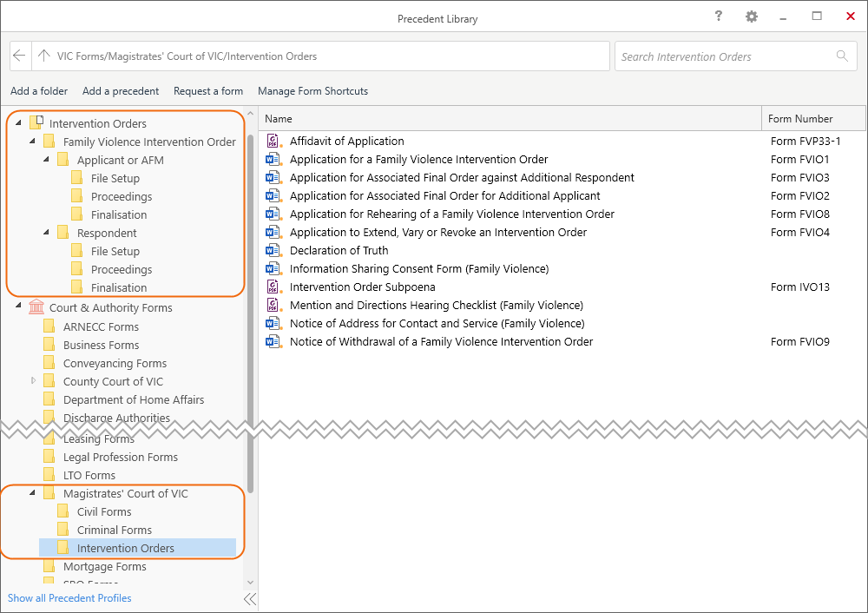Collapse Magistrates' Court of VIC folder
This screenshot has width=868, height=613.
[33, 493]
